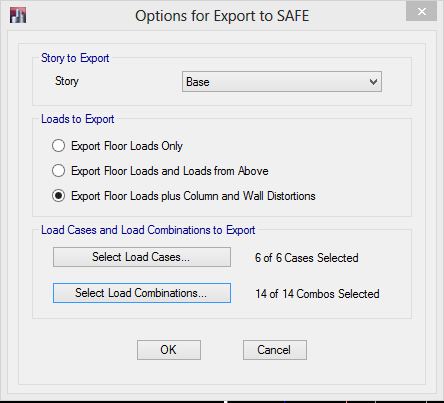Expand the Story dropdown arrow
The width and height of the screenshot is (444, 403).
coord(374,82)
